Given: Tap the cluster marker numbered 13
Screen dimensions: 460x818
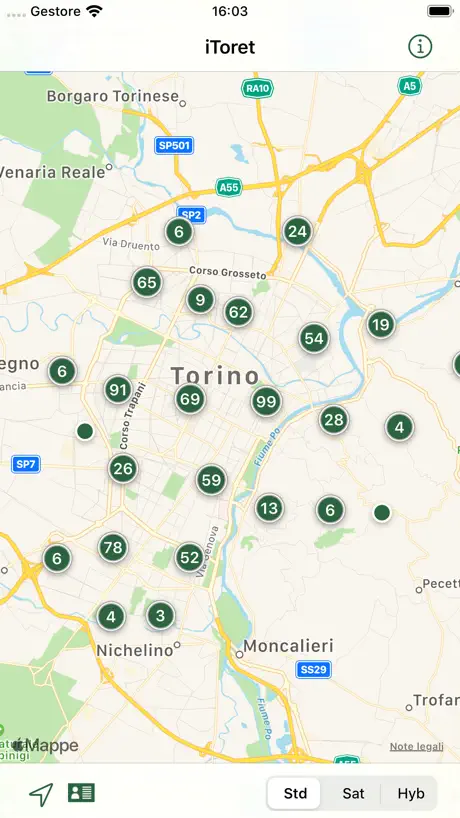Looking at the screenshot, I should tap(269, 508).
